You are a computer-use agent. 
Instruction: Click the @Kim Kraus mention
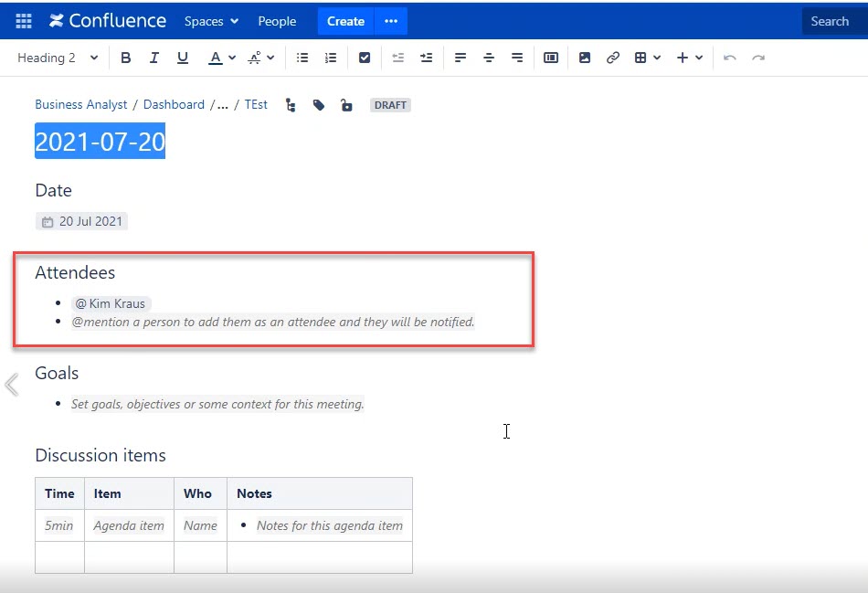click(x=111, y=304)
